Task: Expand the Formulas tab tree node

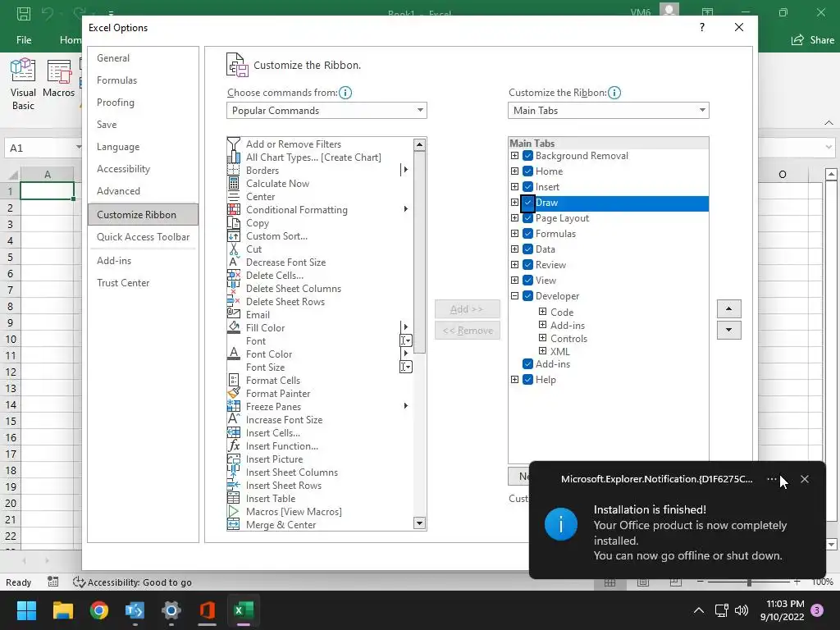Action: (x=515, y=234)
